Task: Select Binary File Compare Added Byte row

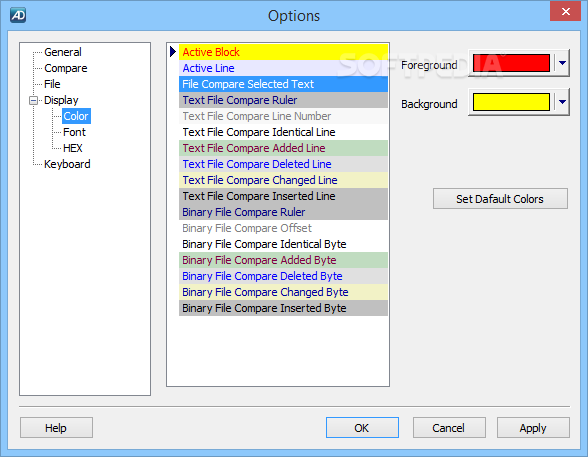Action: pos(283,260)
